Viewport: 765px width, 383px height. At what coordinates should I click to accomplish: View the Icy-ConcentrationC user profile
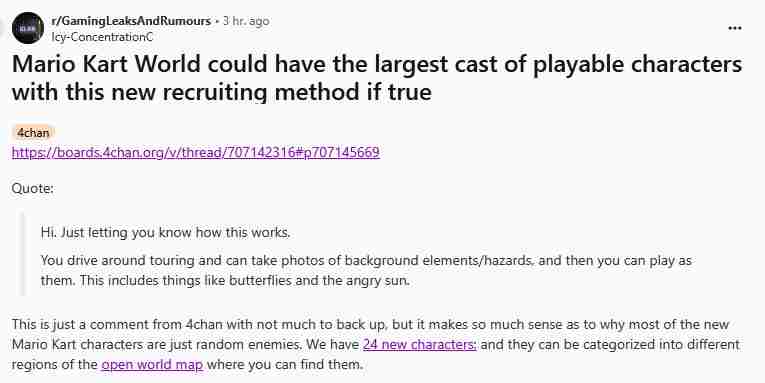click(x=102, y=37)
